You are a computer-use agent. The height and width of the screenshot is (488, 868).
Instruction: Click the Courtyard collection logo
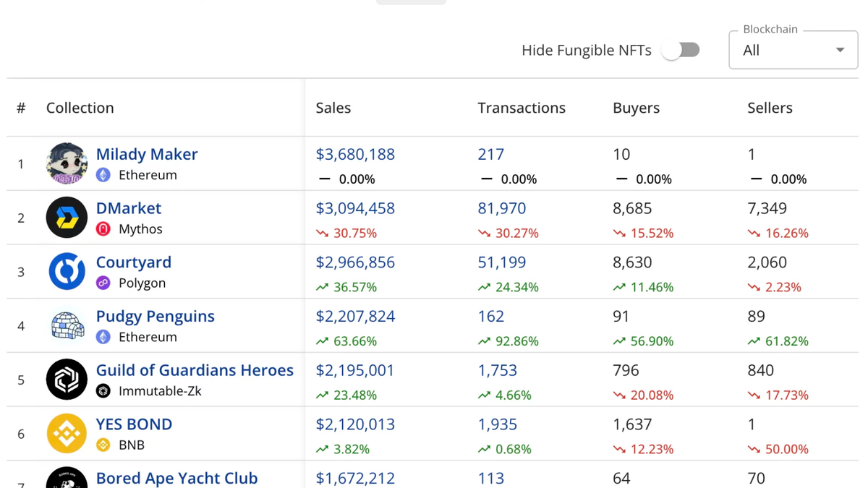(67, 272)
